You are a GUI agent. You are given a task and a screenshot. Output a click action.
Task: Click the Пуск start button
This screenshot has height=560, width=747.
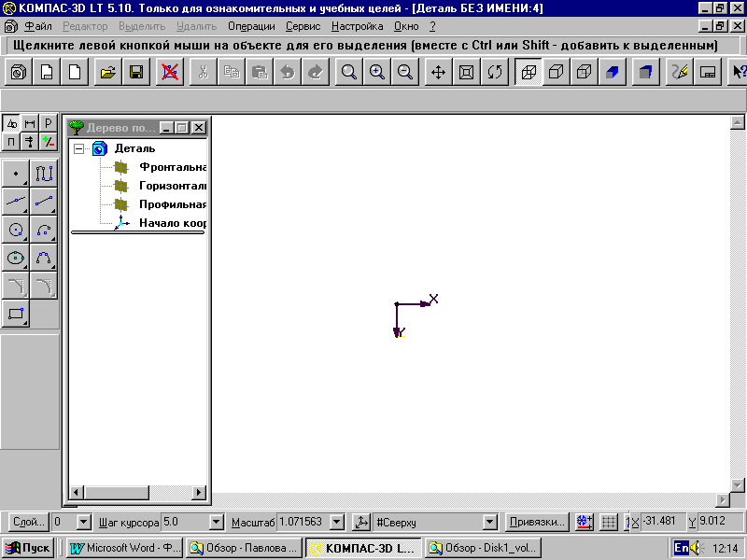pyautogui.click(x=29, y=548)
